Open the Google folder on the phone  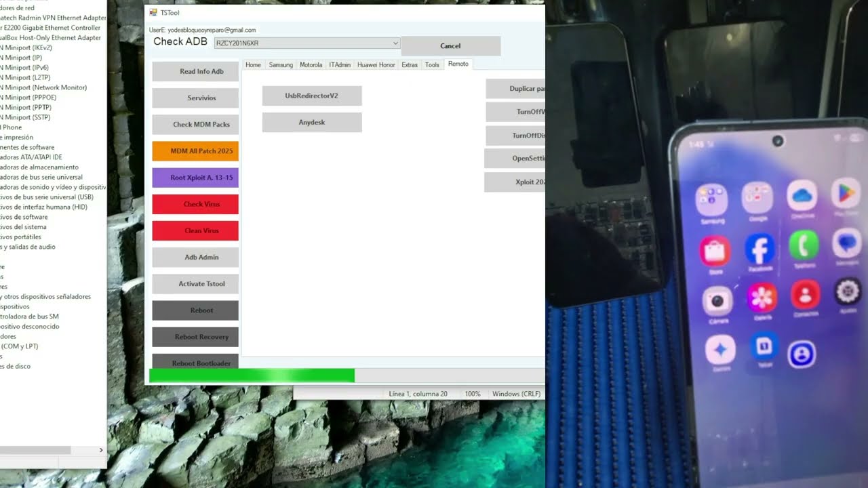757,198
